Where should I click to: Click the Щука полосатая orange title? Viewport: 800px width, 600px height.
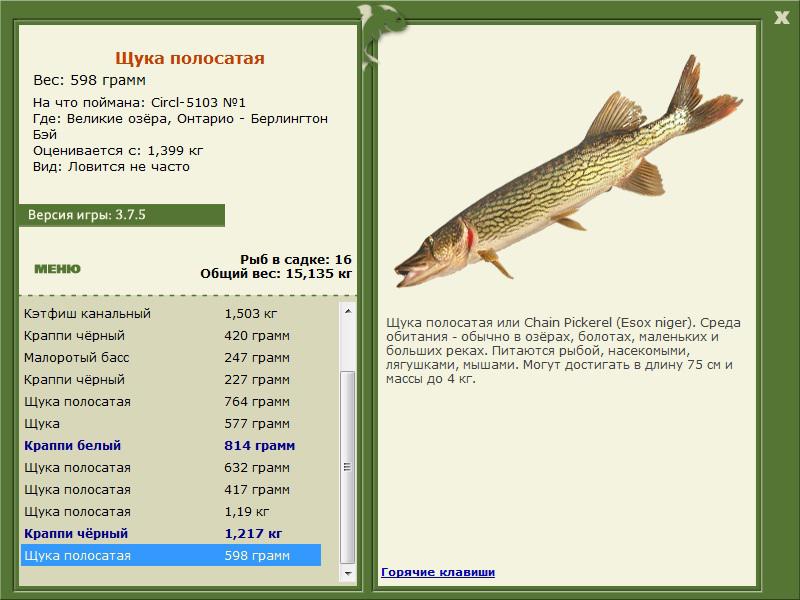click(x=190, y=58)
